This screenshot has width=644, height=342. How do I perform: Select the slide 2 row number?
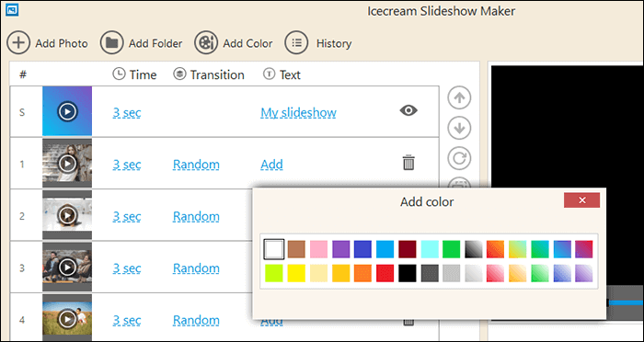[x=22, y=216]
